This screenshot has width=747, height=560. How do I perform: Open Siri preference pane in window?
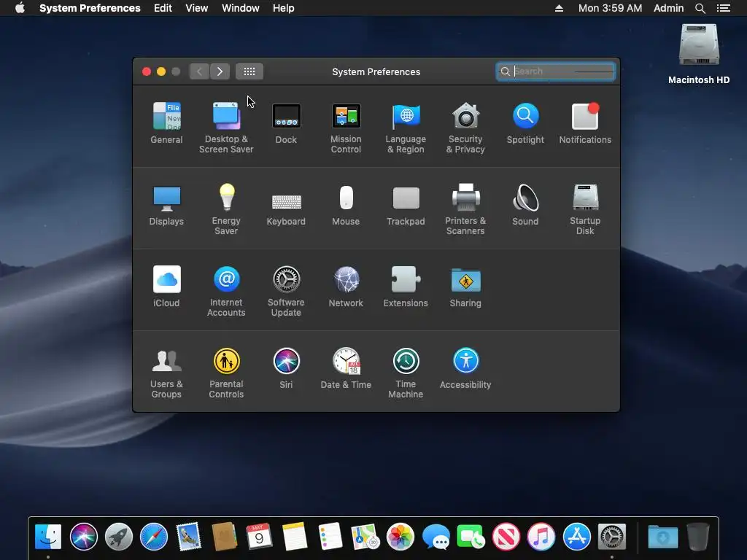(286, 368)
